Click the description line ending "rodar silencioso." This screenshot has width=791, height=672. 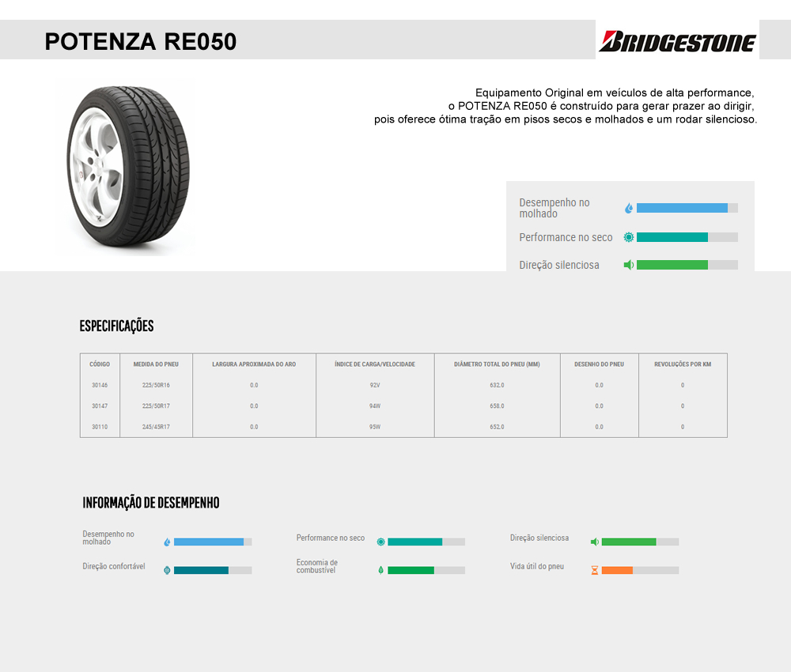[566, 119]
